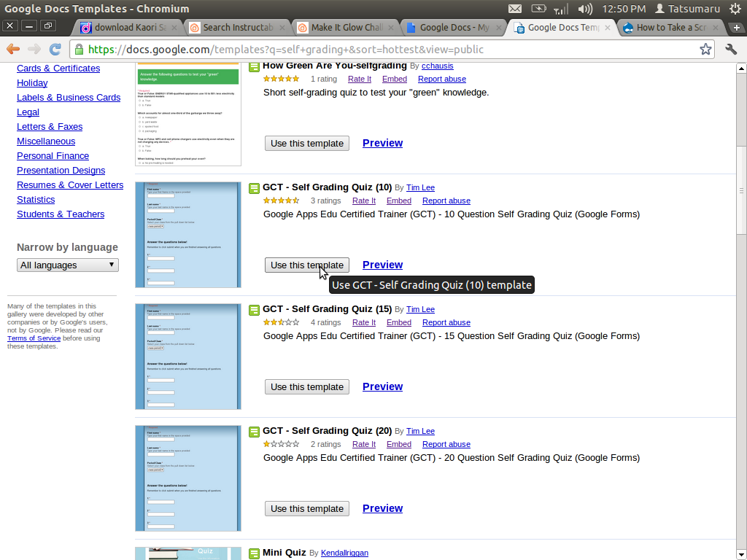The height and width of the screenshot is (560, 747).
Task: Open the clock showing 12:50 PM
Action: click(x=624, y=9)
